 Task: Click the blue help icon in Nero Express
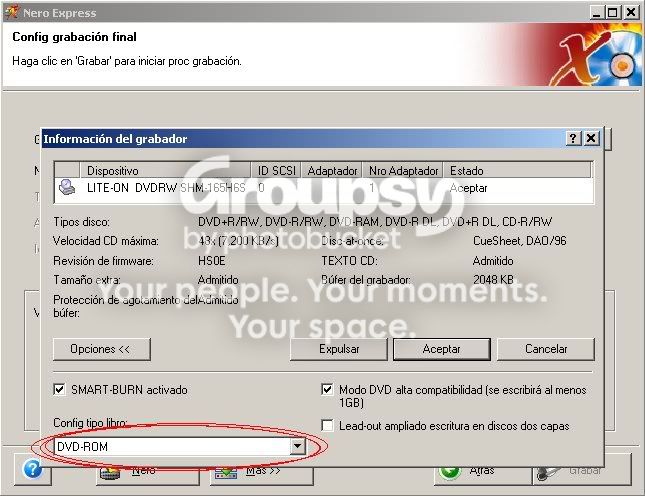coord(32,469)
